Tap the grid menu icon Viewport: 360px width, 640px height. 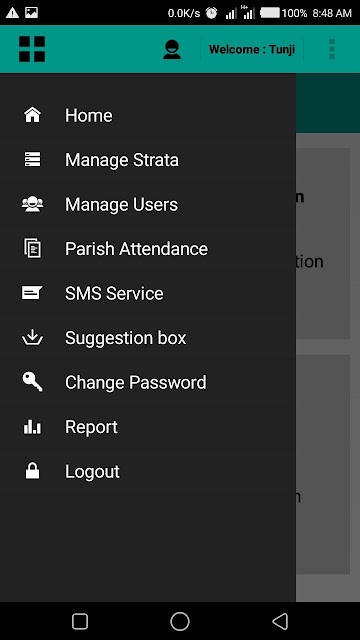point(32,49)
